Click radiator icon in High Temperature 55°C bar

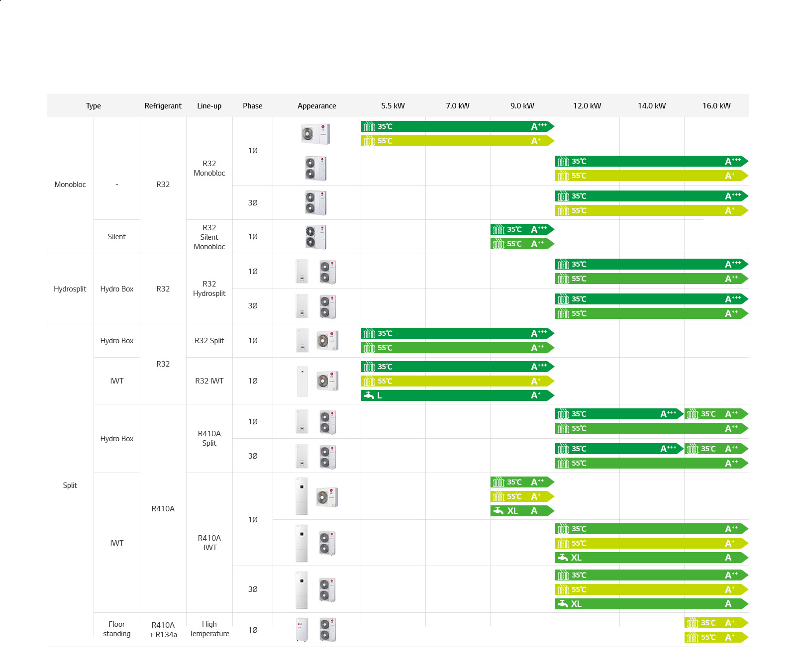click(x=692, y=637)
